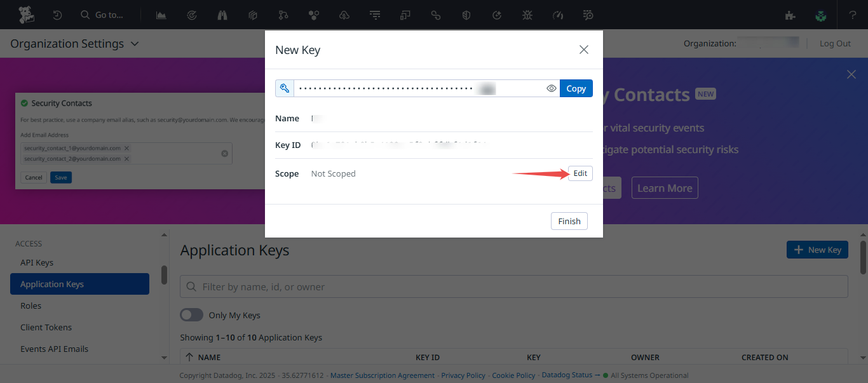Open the Go to search bar
The width and height of the screenshot is (868, 383).
102,15
